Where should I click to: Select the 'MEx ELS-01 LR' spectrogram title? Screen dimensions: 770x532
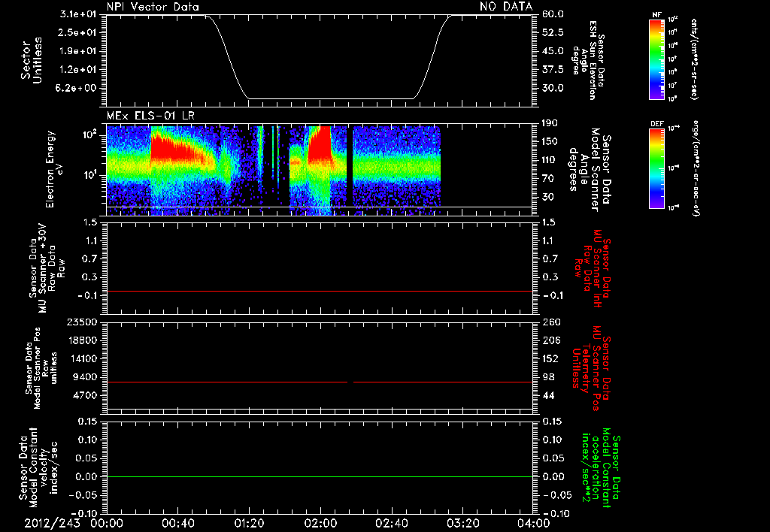click(150, 113)
